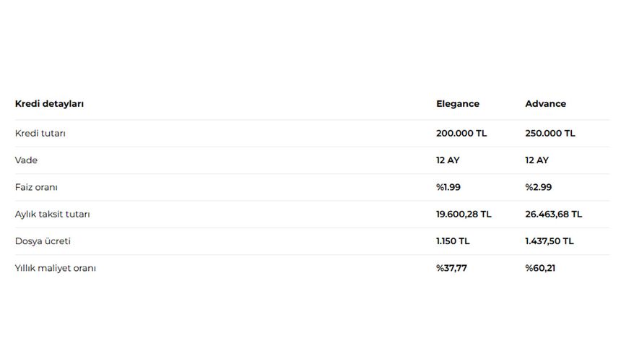Click the %1.99 interest rate
This screenshot has width=621, height=364.
[448, 187]
